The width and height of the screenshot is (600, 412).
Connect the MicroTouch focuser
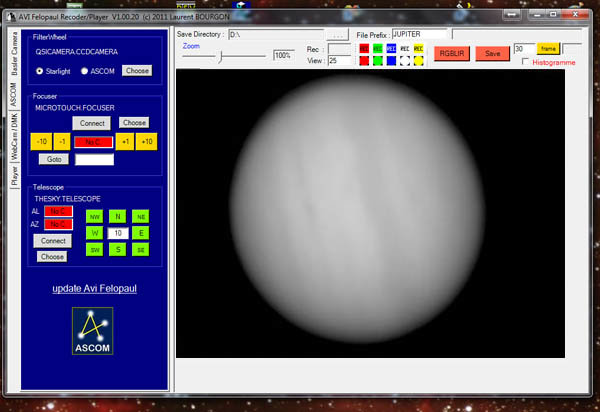[93, 122]
